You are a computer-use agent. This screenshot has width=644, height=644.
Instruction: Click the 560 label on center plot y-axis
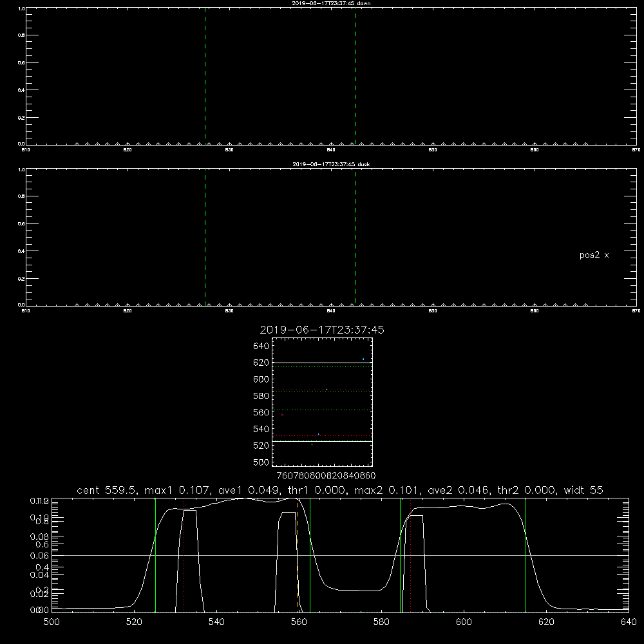click(x=261, y=412)
